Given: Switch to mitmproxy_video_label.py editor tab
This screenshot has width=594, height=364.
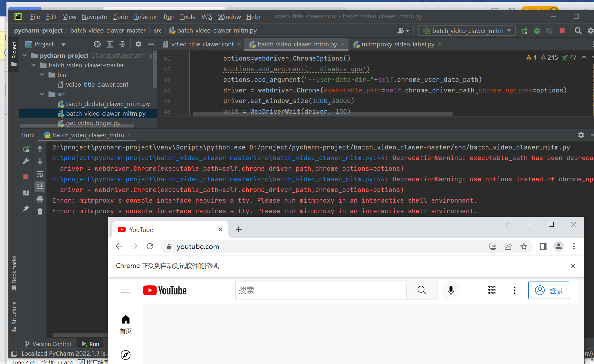Looking at the screenshot, I should 398,44.
